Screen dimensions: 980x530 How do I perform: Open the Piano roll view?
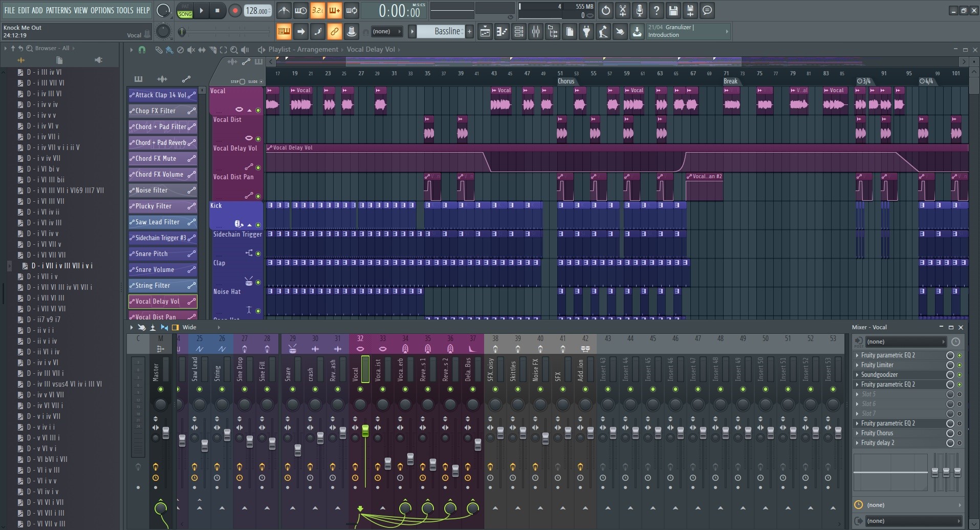click(502, 32)
